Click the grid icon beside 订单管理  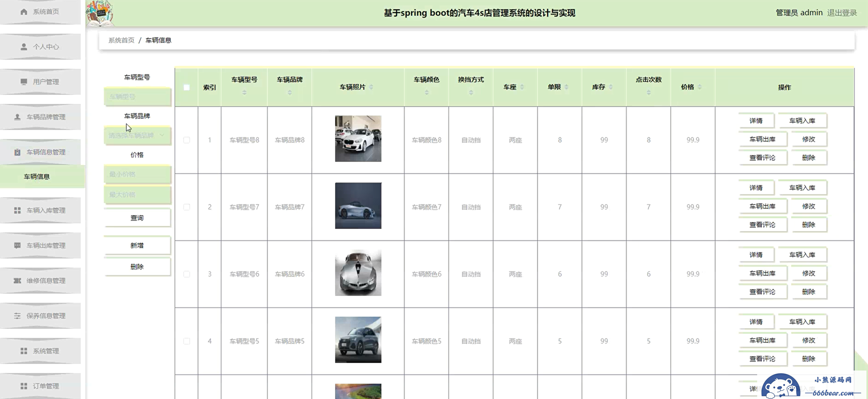pyautogui.click(x=24, y=386)
